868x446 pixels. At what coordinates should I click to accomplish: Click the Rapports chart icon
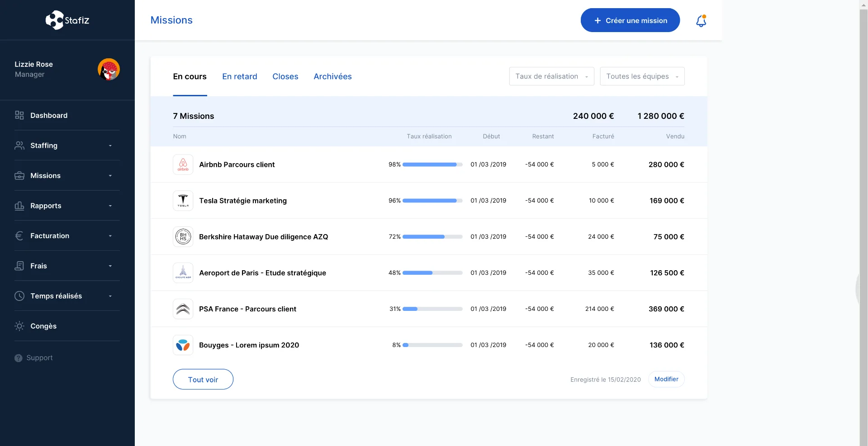coord(19,206)
